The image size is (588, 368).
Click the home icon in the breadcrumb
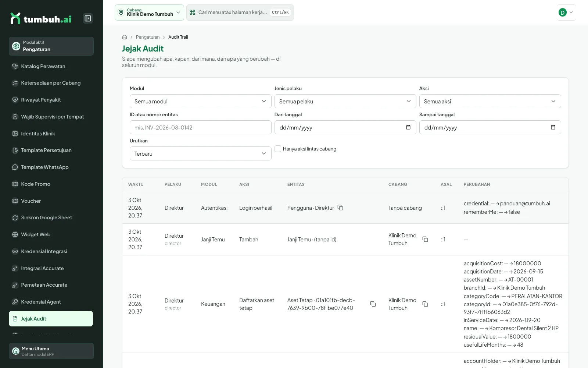point(125,37)
